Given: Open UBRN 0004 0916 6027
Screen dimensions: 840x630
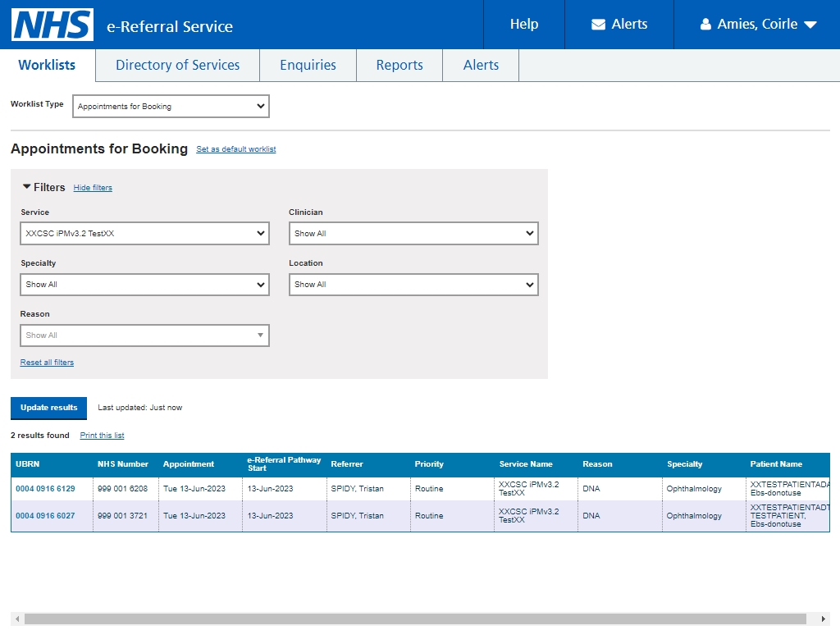Looking at the screenshot, I should (46, 516).
